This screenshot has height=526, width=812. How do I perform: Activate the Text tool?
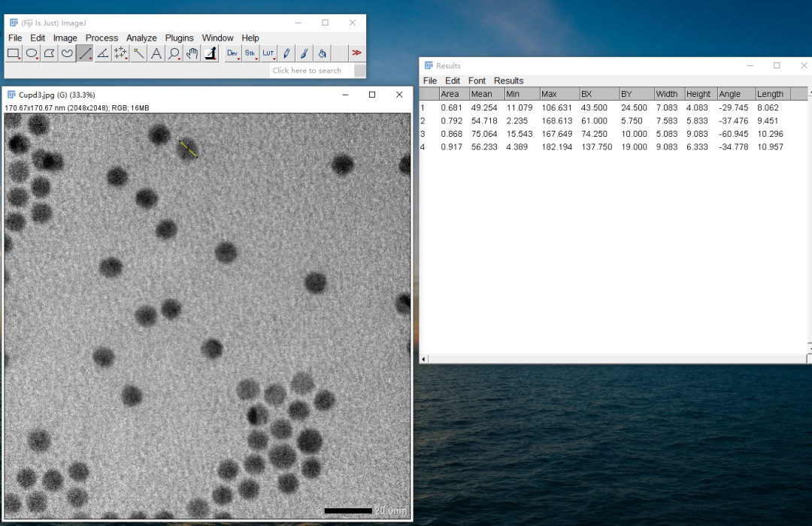point(156,53)
